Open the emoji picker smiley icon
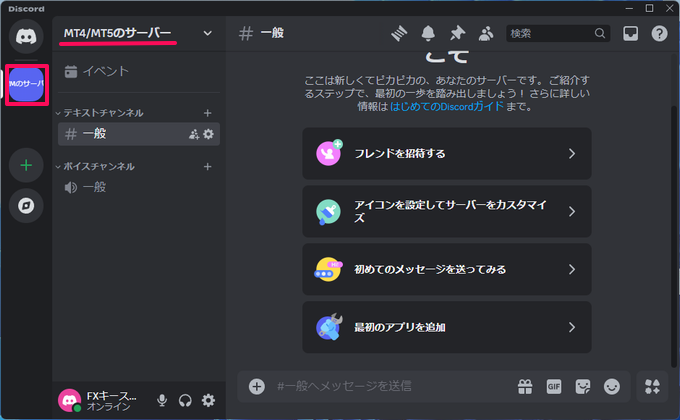 (x=612, y=386)
